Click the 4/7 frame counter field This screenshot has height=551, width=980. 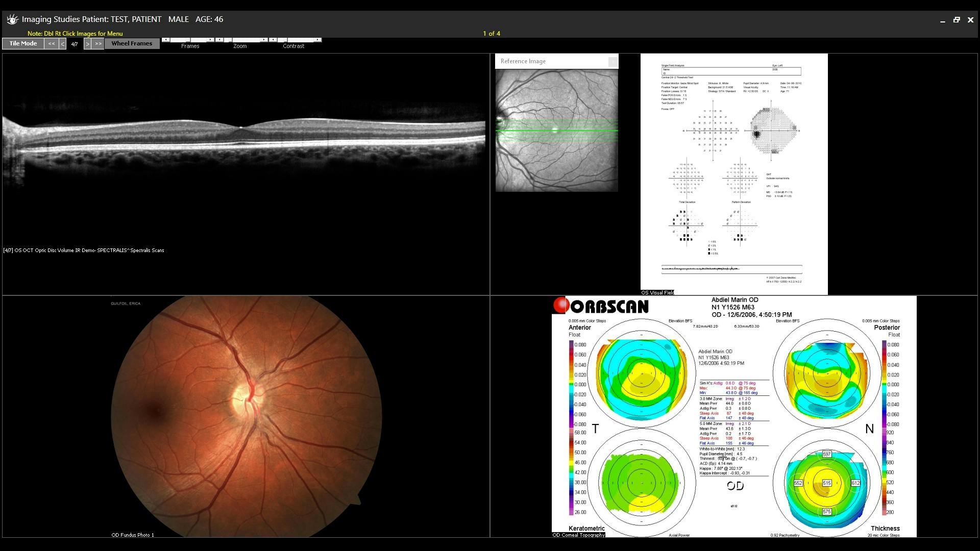tap(75, 43)
